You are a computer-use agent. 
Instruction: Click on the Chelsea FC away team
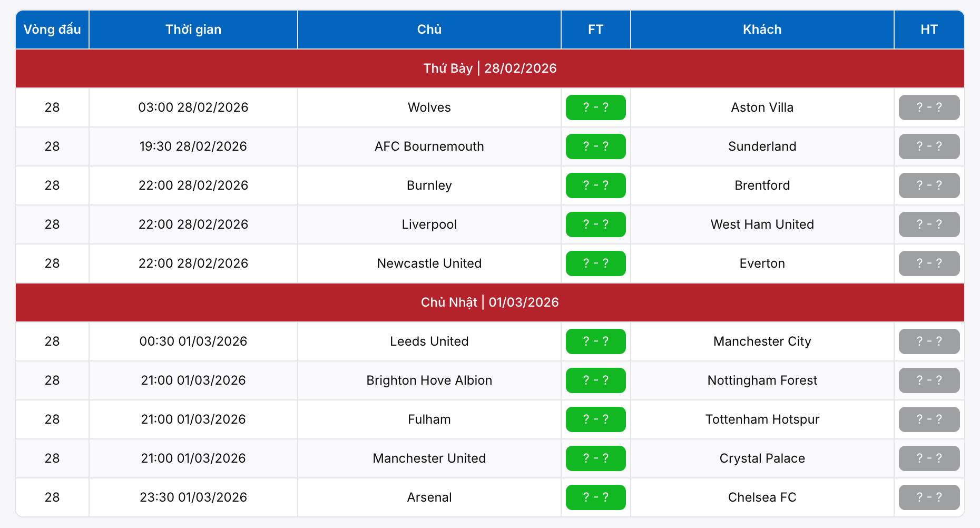coord(762,497)
